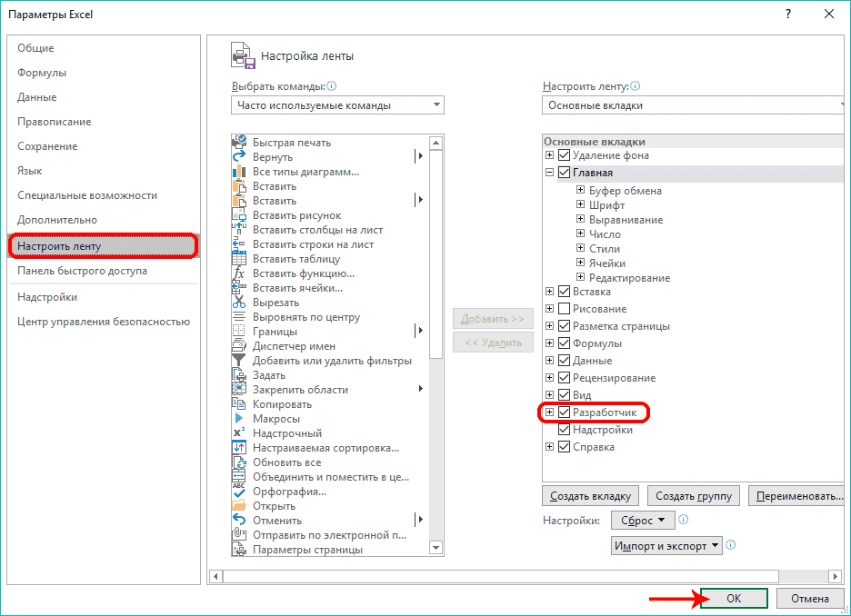Select the Надстрочный superscript icon
The width and height of the screenshot is (851, 616).
pos(239,433)
